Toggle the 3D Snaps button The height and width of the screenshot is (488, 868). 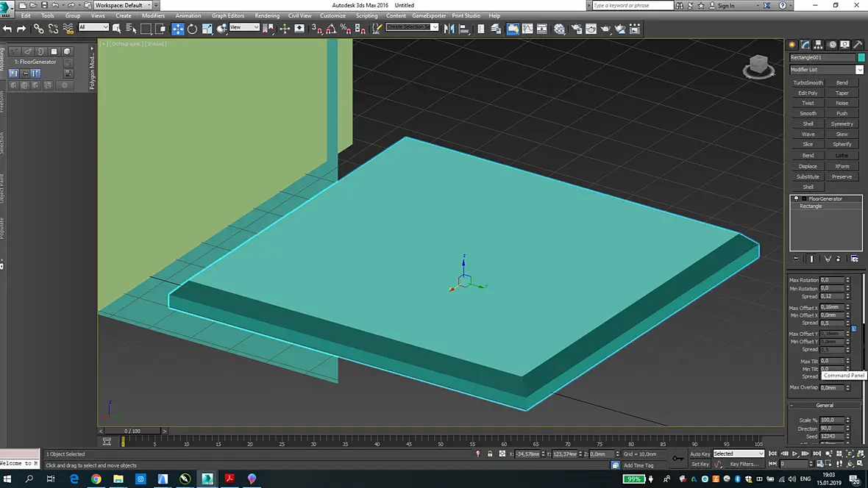pos(316,29)
